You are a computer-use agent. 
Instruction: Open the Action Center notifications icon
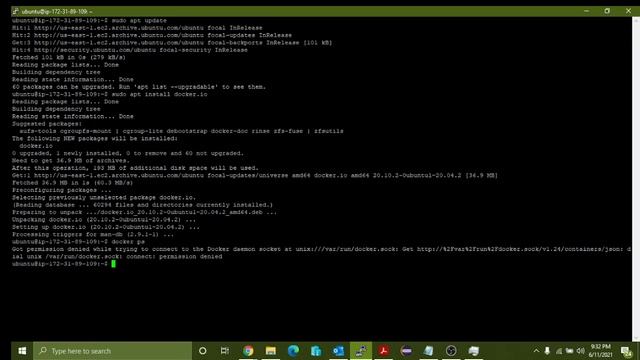(x=627, y=351)
